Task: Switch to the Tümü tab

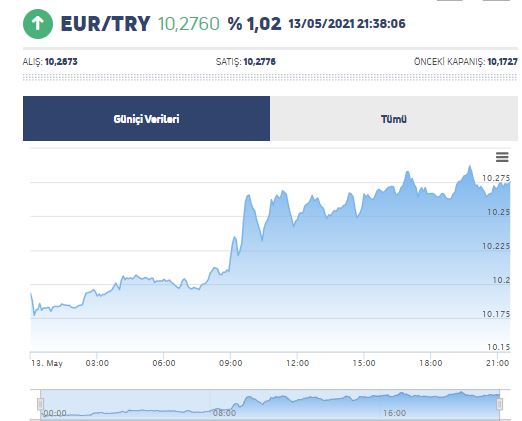Action: tap(394, 119)
